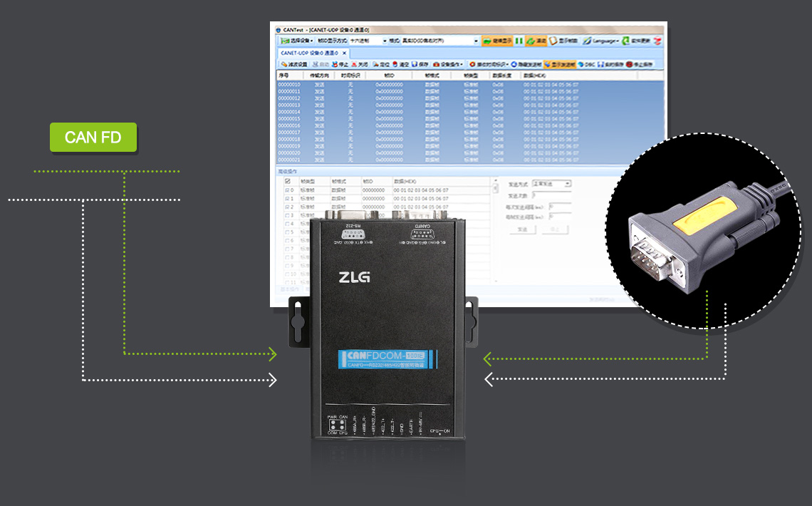Click the 滤波设置 filter settings icon
This screenshot has height=506, width=812.
click(x=294, y=64)
